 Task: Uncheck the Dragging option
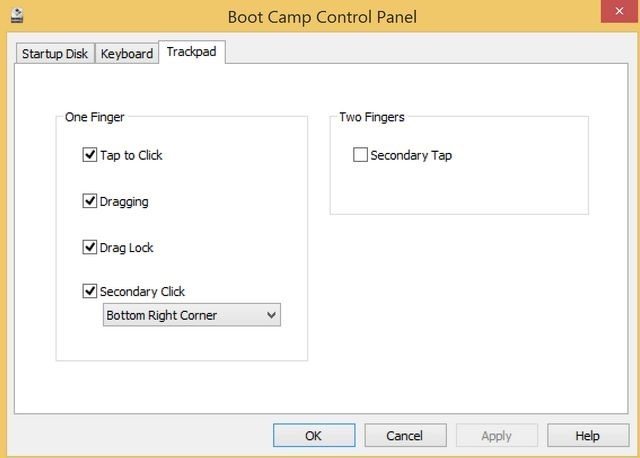pos(90,201)
